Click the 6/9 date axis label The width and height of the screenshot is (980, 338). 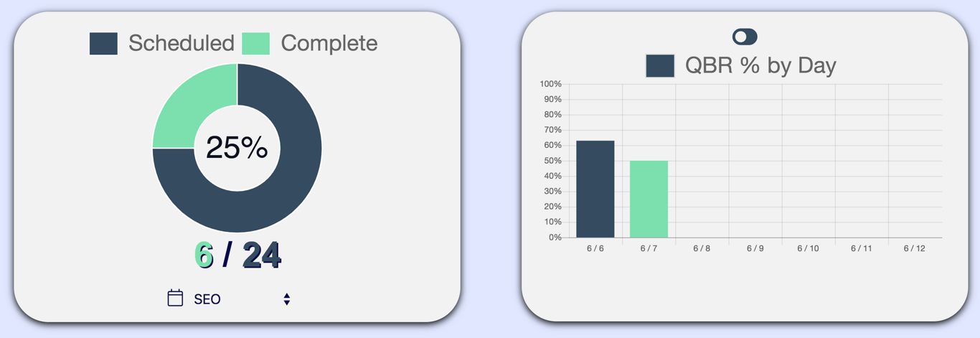755,248
